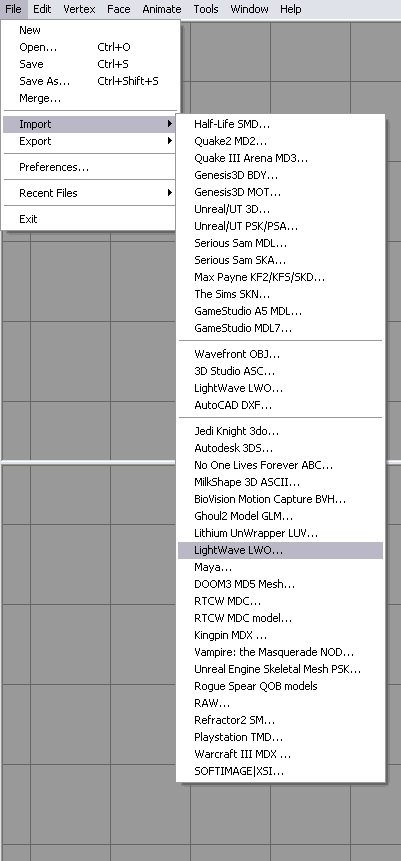Viewport: 401px width, 861px height.
Task: Click the Import submenu arrow
Action: point(170,124)
